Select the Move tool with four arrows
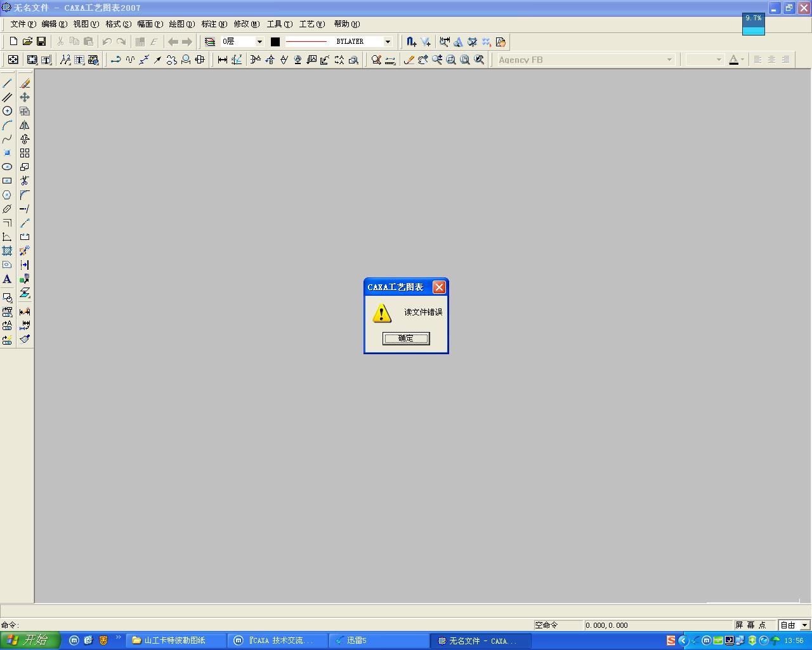The height and width of the screenshot is (650, 812). 25,97
